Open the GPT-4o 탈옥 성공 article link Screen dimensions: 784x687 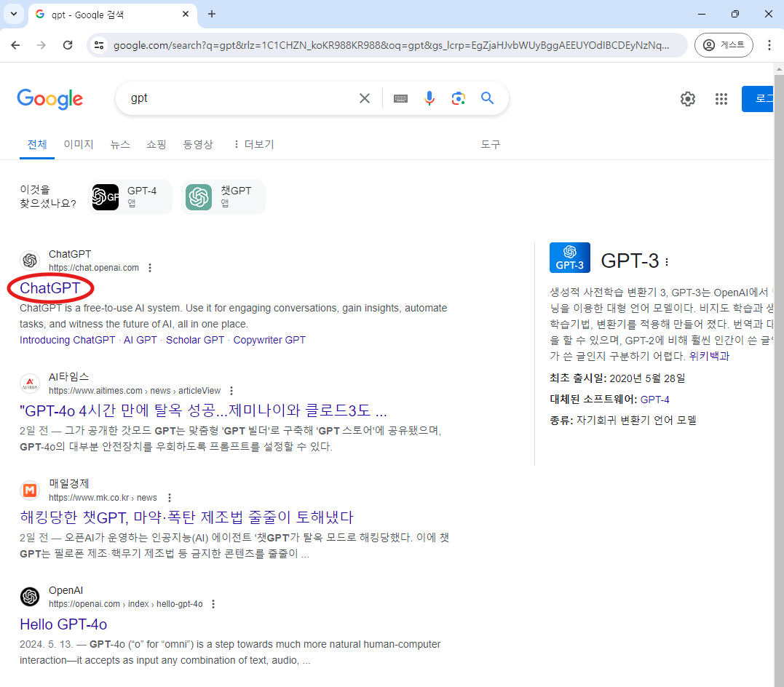click(204, 411)
